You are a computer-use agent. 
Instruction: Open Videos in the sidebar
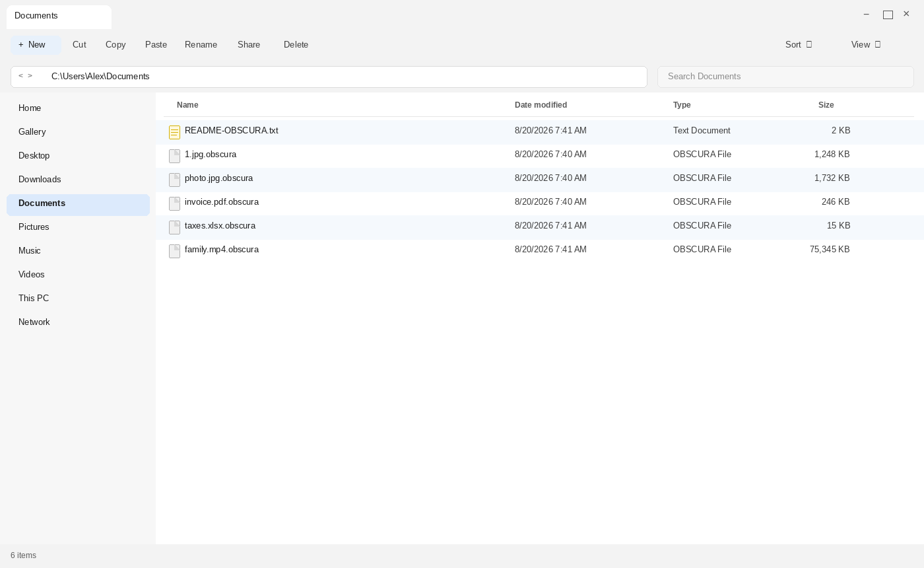(x=78, y=275)
